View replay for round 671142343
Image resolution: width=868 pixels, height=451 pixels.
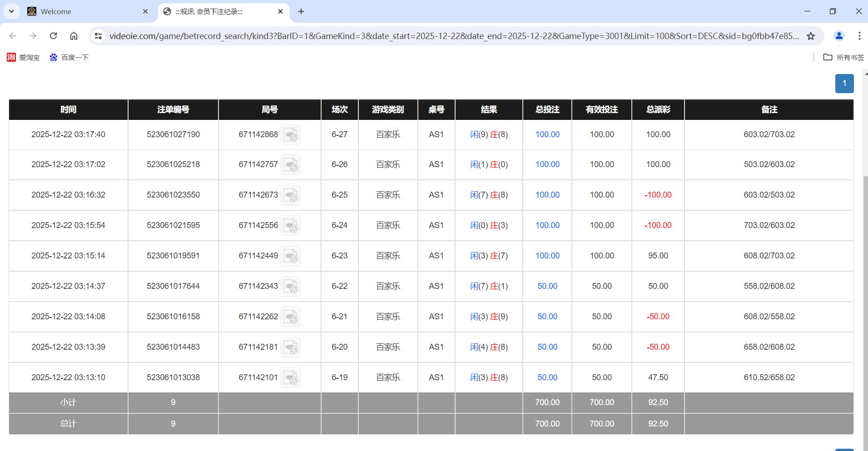[290, 287]
